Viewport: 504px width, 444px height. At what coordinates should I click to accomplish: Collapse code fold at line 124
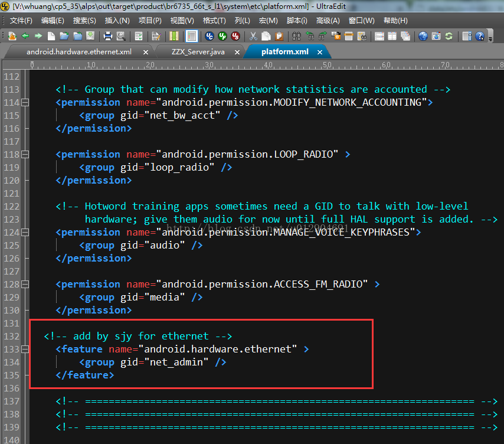(25, 233)
